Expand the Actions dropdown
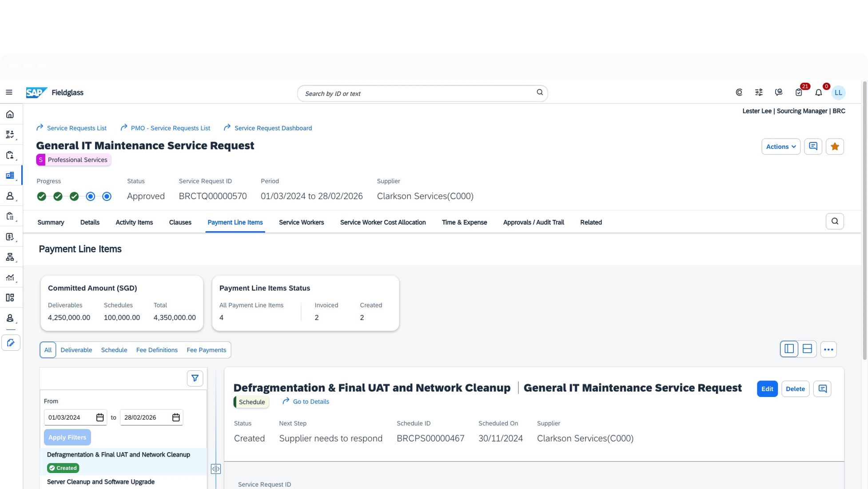Viewport: 868px width, 489px height. (780, 147)
